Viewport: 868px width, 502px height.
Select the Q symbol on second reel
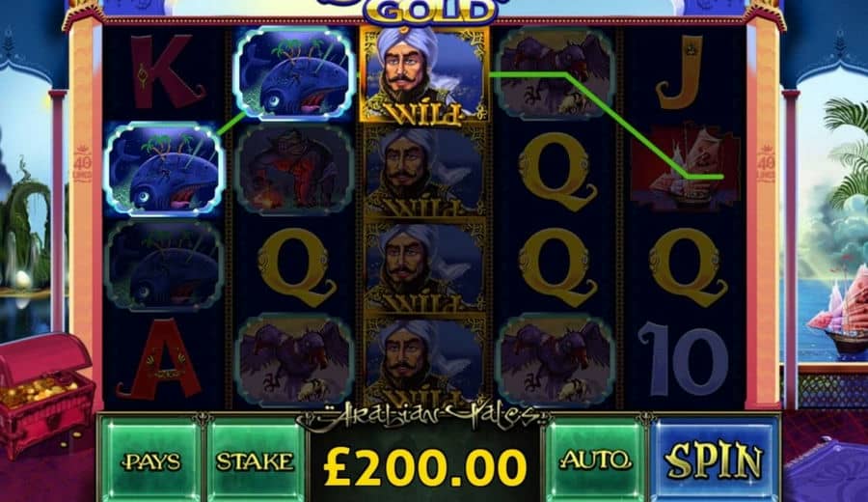[296, 267]
